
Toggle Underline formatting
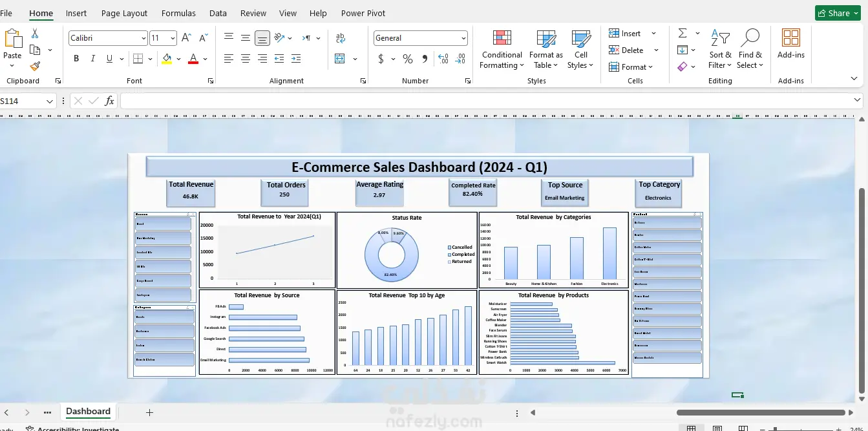(109, 59)
